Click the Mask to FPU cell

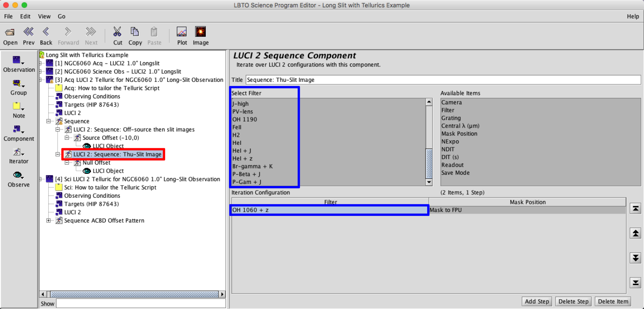pos(527,210)
